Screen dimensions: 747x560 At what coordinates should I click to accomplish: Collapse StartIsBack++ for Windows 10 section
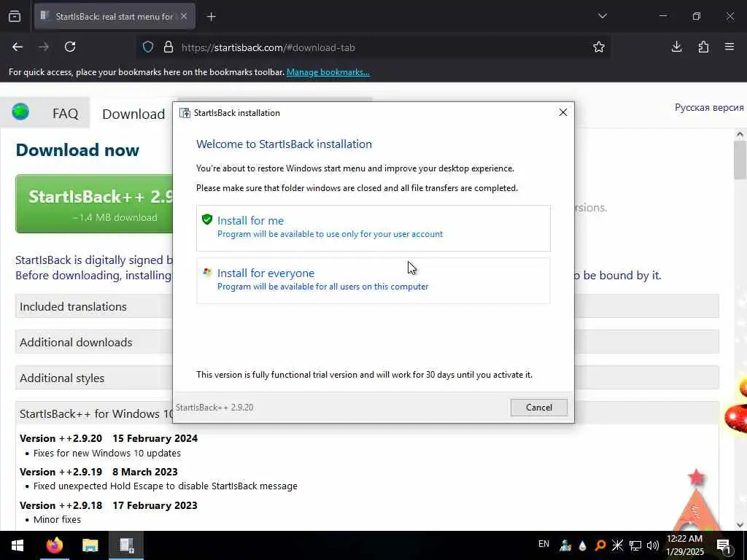(94, 413)
